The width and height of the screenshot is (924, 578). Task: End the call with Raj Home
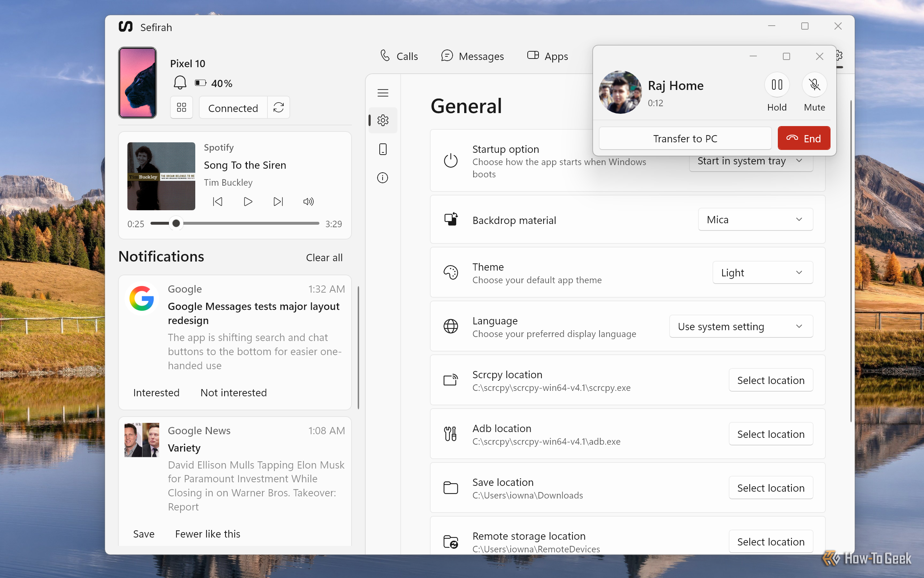[804, 138]
